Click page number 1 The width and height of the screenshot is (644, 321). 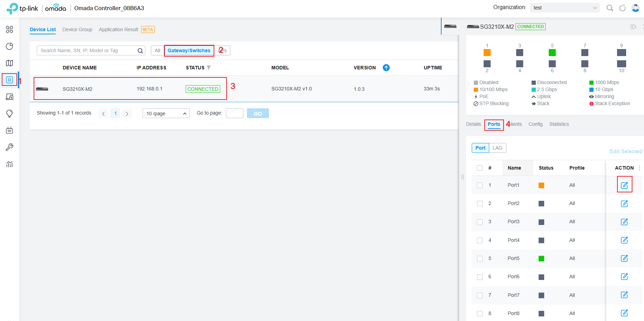tap(115, 113)
